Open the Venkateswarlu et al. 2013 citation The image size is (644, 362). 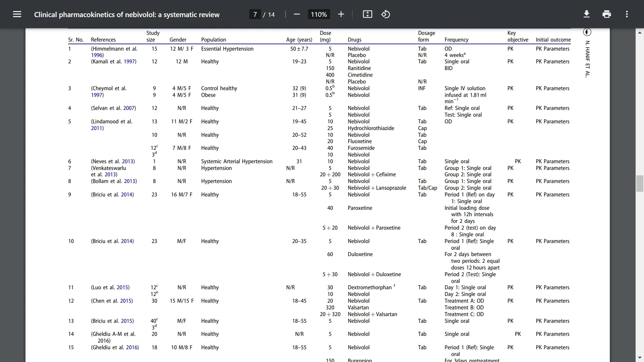110,175
